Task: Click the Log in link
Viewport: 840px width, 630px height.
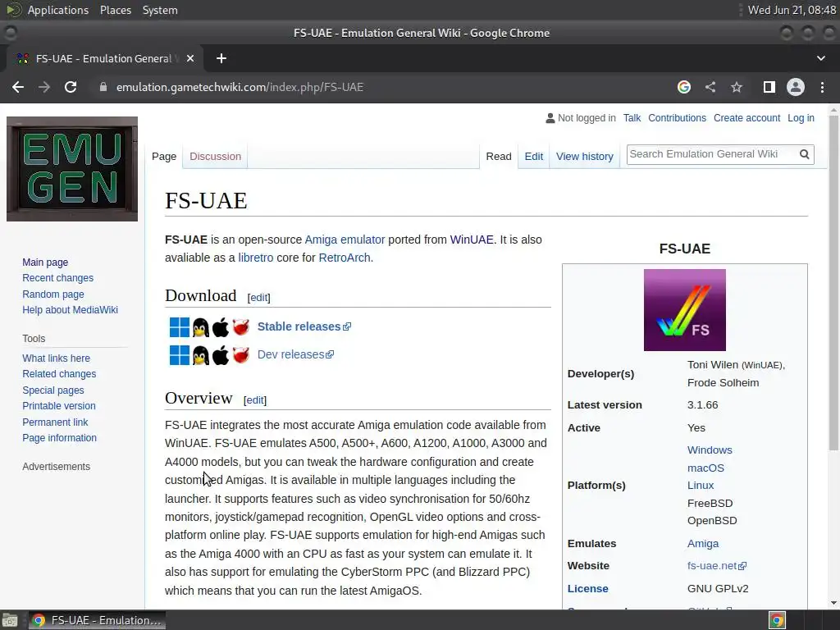Action: 801,118
